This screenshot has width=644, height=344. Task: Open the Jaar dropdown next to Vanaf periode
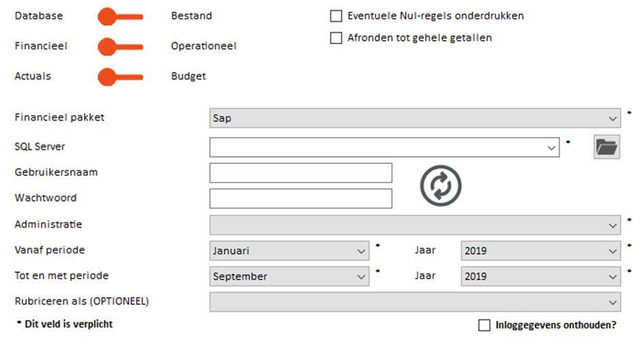(x=540, y=251)
